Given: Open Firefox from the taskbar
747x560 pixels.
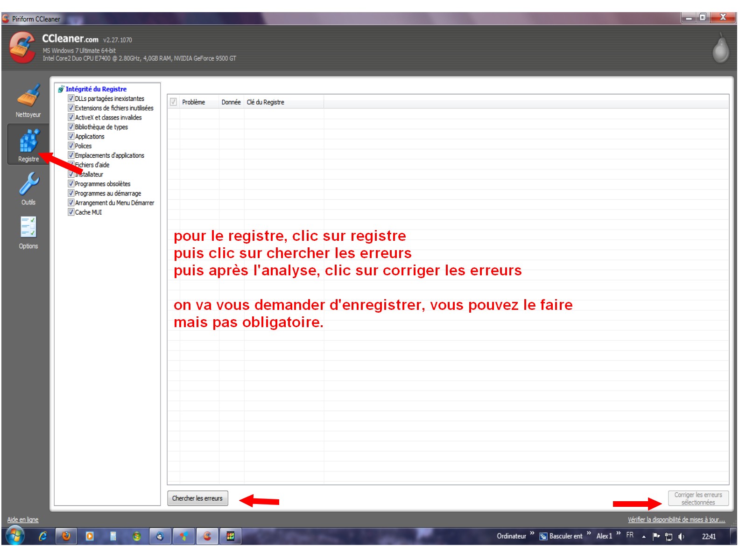Looking at the screenshot, I should click(66, 536).
